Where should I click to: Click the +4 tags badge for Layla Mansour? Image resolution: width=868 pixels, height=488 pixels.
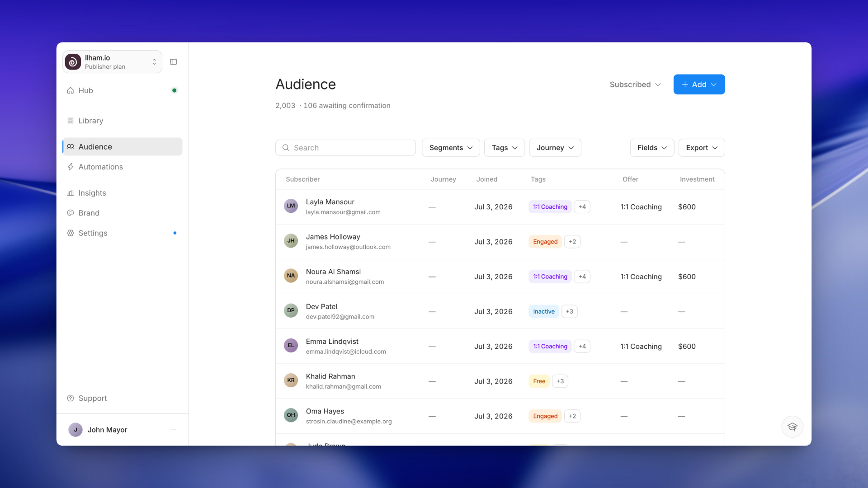point(582,207)
